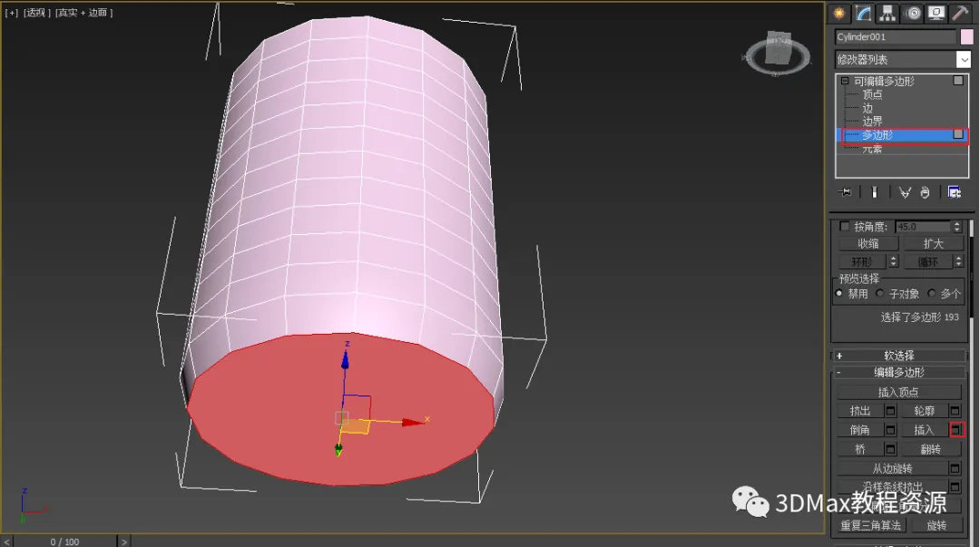This screenshot has height=547, width=980.
Task: Select the 子对象 preview radio button
Action: (x=880, y=293)
